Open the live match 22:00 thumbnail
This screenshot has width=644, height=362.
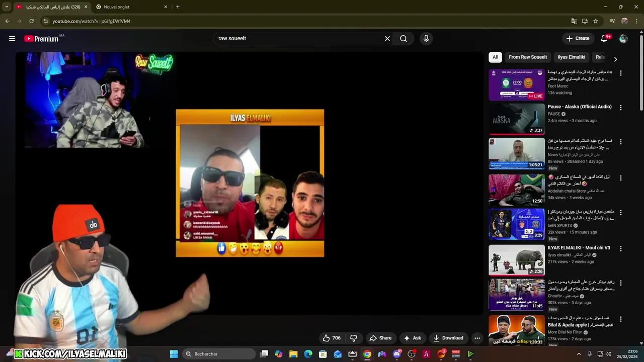pyautogui.click(x=517, y=85)
